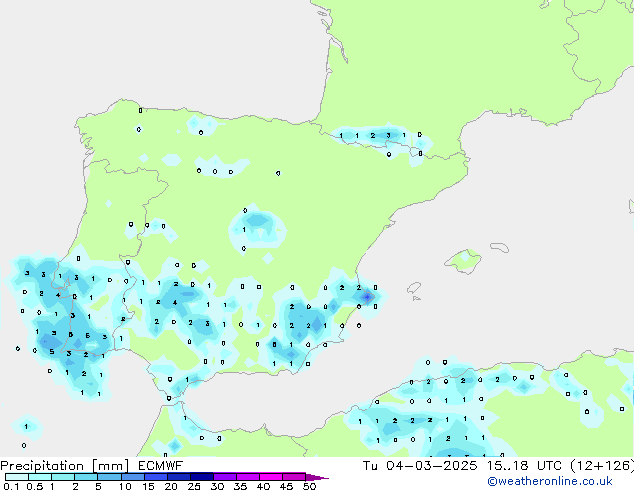Click the '(12+126)' forecast offset text
The width and height of the screenshot is (634, 490).
click(602, 466)
